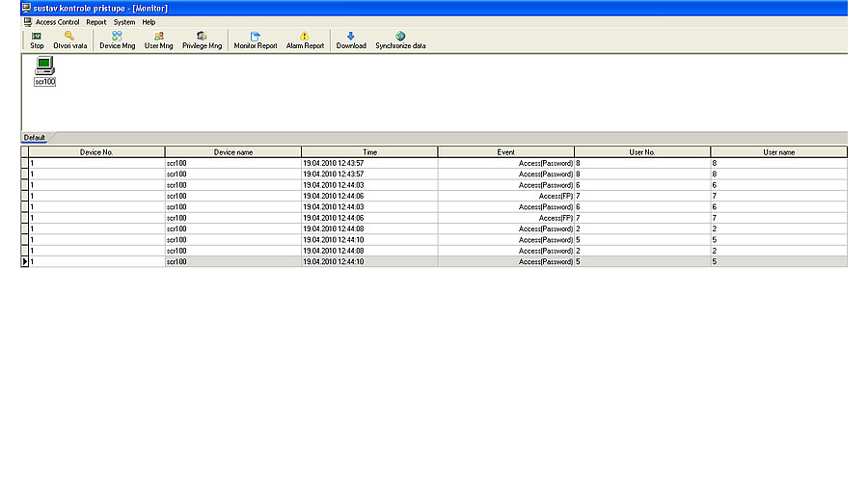
Task: Open the Monitor Report toolbar icon
Action: tap(255, 37)
